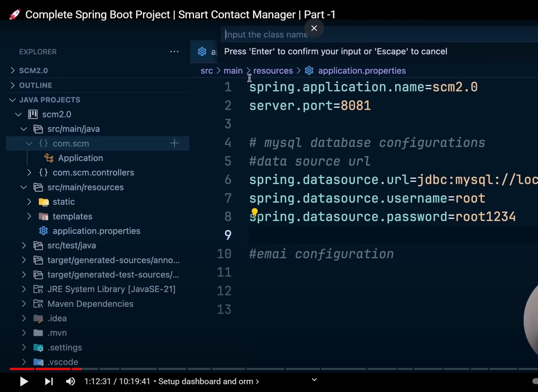Click line number 9 in gutter
The image size is (538, 392).
[228, 235]
